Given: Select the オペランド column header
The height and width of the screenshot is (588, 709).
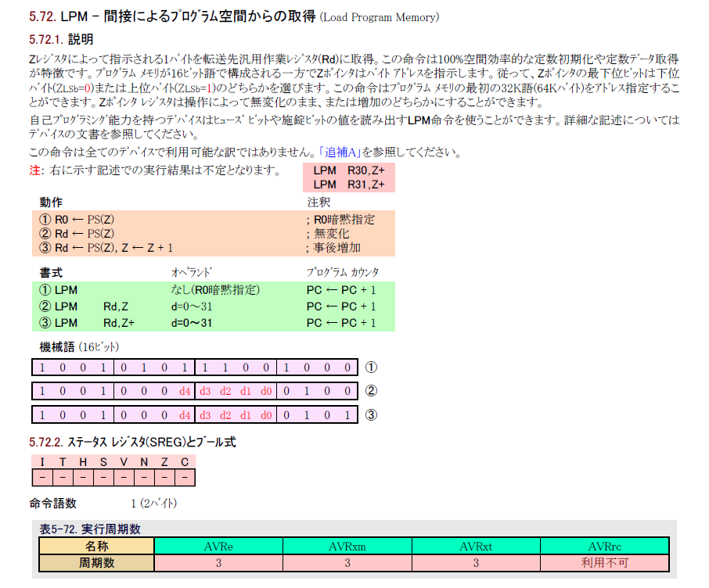Looking at the screenshot, I should [192, 273].
